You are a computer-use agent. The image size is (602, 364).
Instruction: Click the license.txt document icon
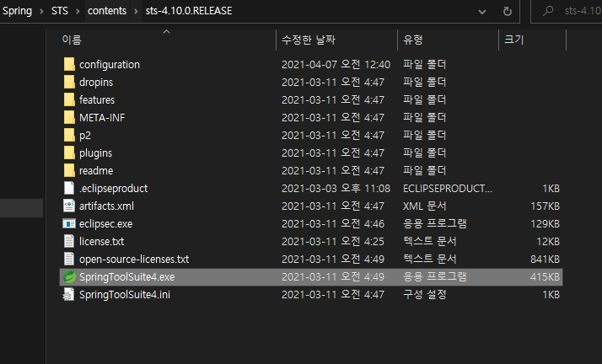[69, 241]
